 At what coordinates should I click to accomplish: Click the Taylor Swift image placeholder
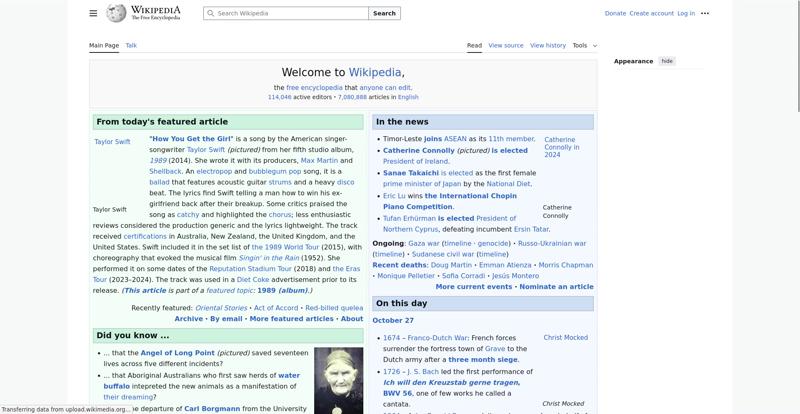[112, 142]
